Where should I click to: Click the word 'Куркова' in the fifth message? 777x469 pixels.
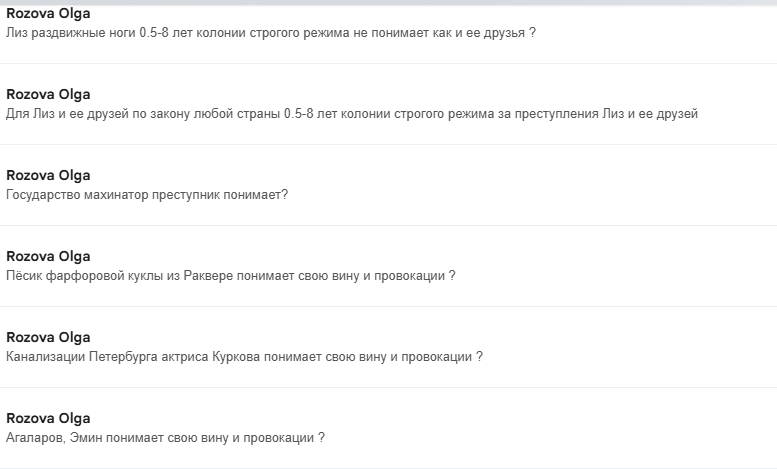click(x=236, y=356)
